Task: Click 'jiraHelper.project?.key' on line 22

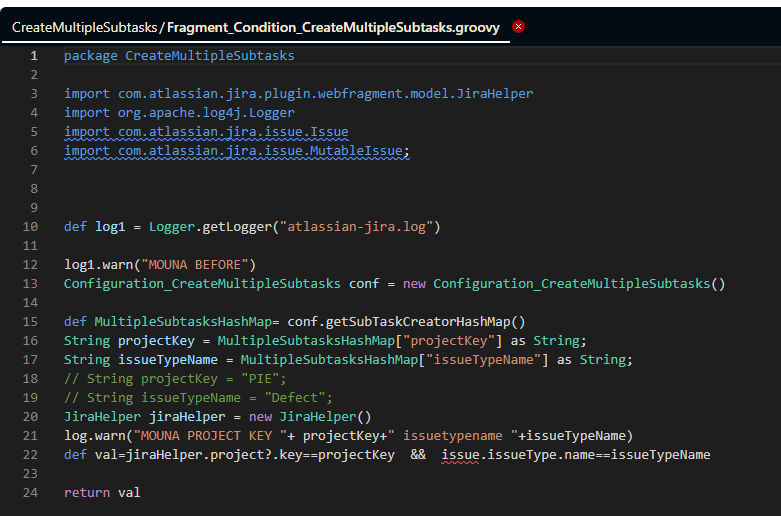Action: tap(214, 455)
